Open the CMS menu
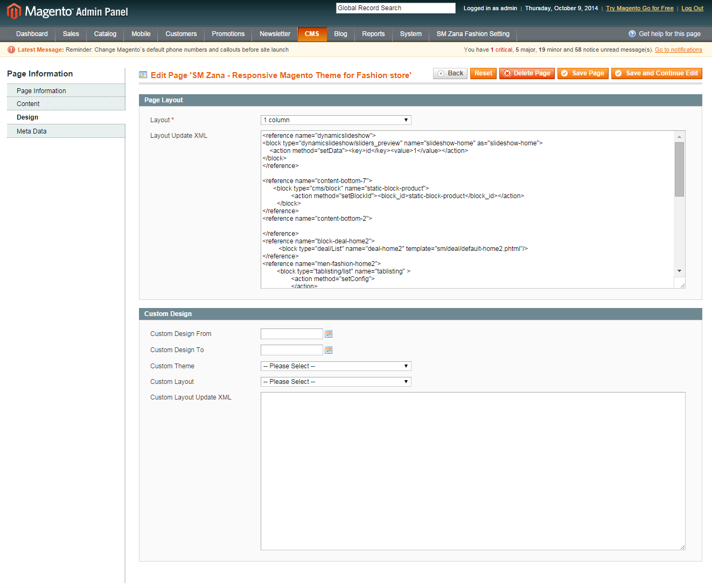712x588 pixels. pyautogui.click(x=312, y=34)
